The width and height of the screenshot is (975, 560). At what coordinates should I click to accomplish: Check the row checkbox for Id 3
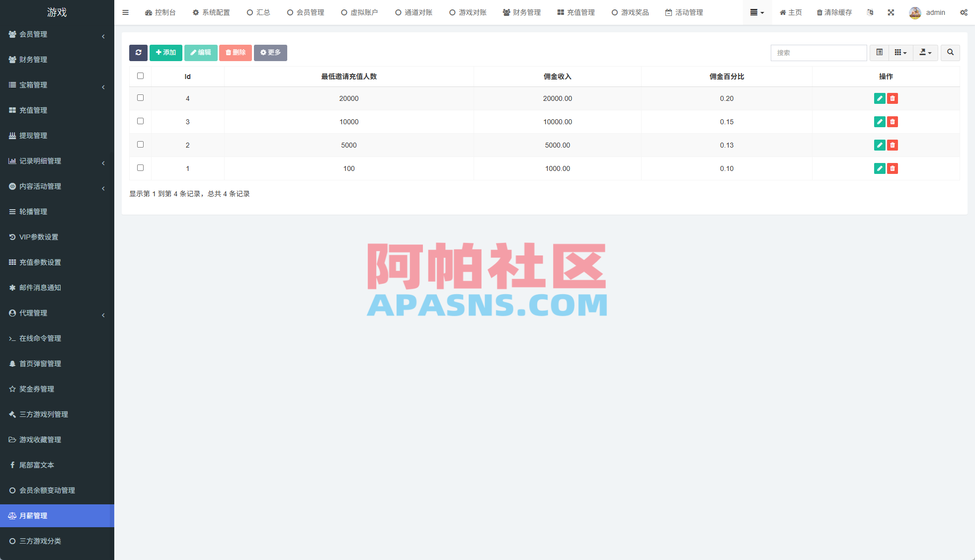click(x=140, y=121)
